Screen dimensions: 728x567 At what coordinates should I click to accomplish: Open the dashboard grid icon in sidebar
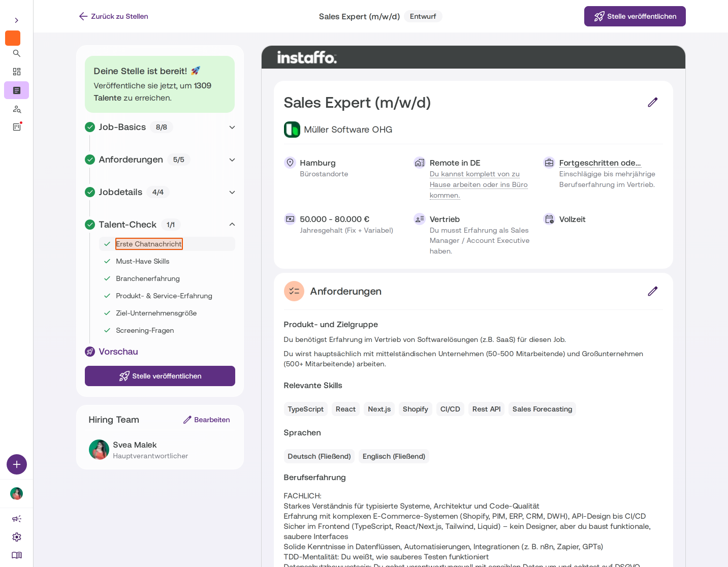click(17, 72)
